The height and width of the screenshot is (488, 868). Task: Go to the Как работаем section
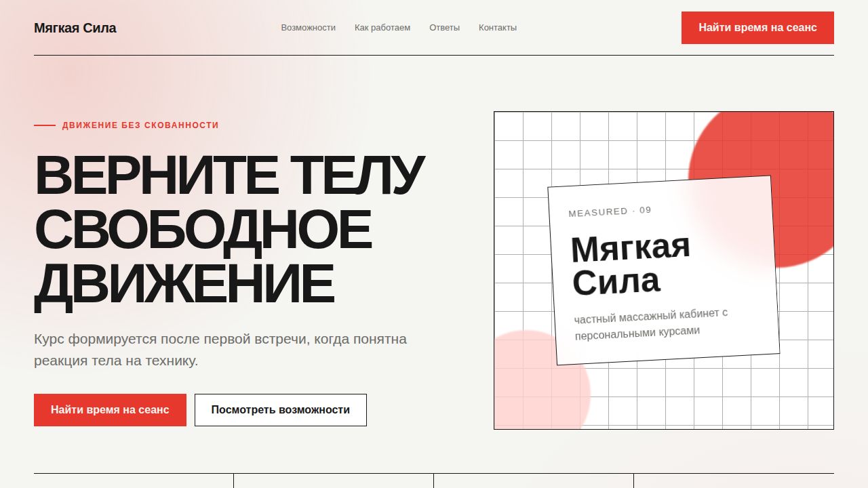(x=382, y=28)
